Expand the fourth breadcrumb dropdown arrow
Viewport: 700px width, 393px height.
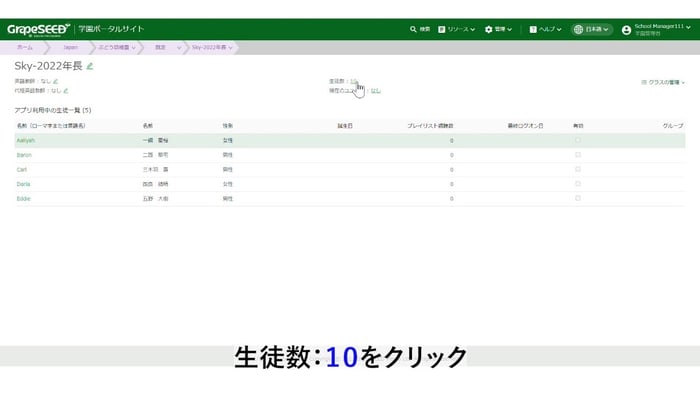tap(179, 48)
